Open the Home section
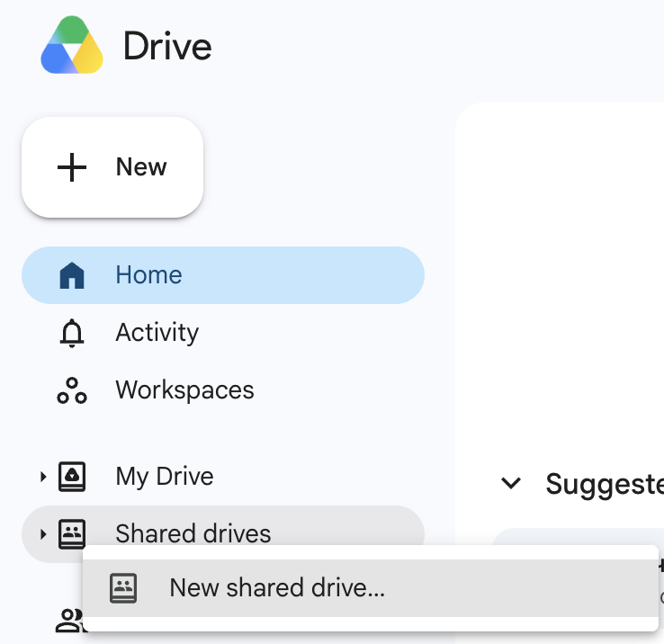The height and width of the screenshot is (644, 664). tap(223, 275)
